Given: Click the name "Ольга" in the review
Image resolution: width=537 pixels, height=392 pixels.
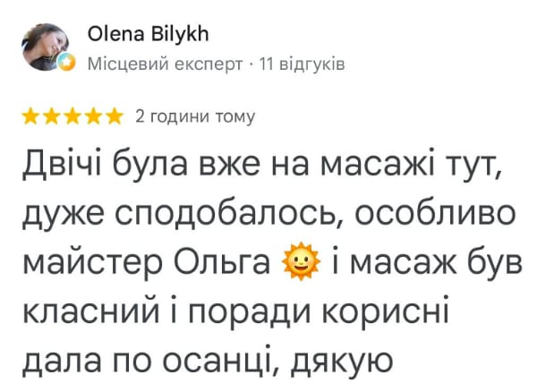Looking at the screenshot, I should pos(222,262).
